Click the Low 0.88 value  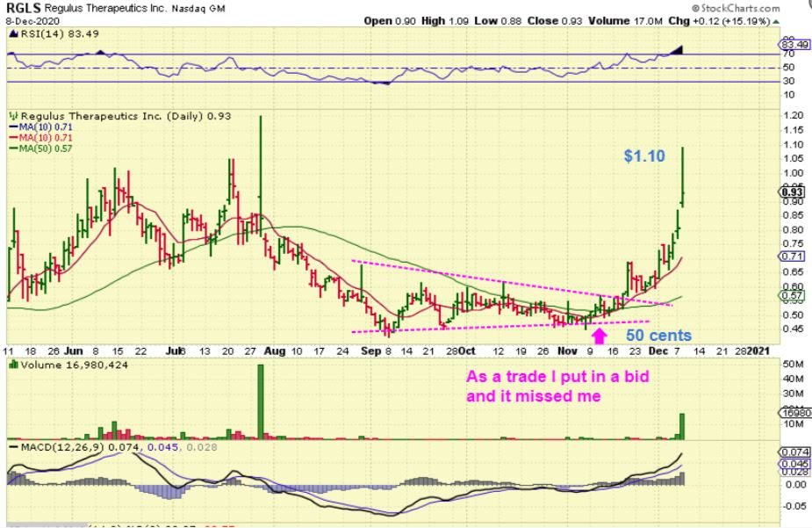(499, 21)
